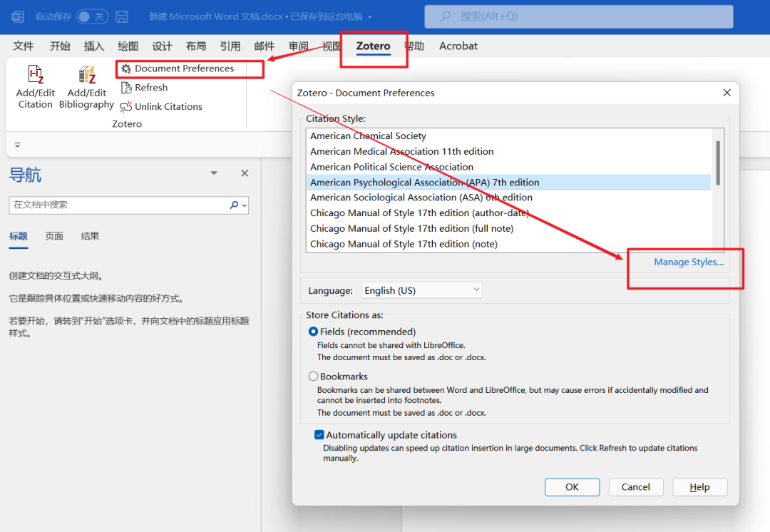This screenshot has height=532, width=770.
Task: Open the 文件 menu tab
Action: point(23,46)
